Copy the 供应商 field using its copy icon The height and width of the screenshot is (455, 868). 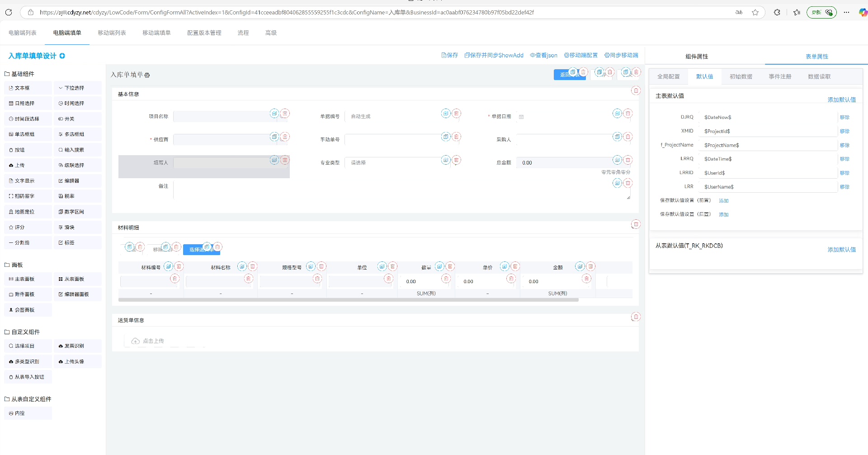point(274,137)
